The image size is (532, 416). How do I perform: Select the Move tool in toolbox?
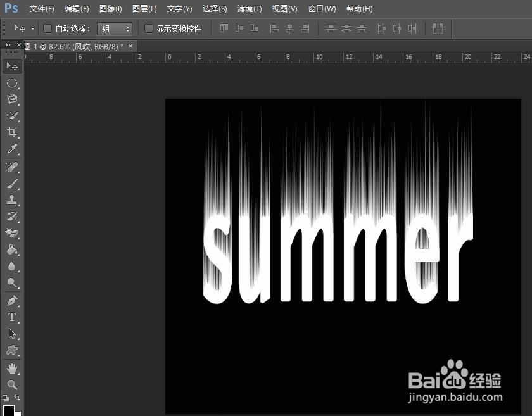[12, 66]
